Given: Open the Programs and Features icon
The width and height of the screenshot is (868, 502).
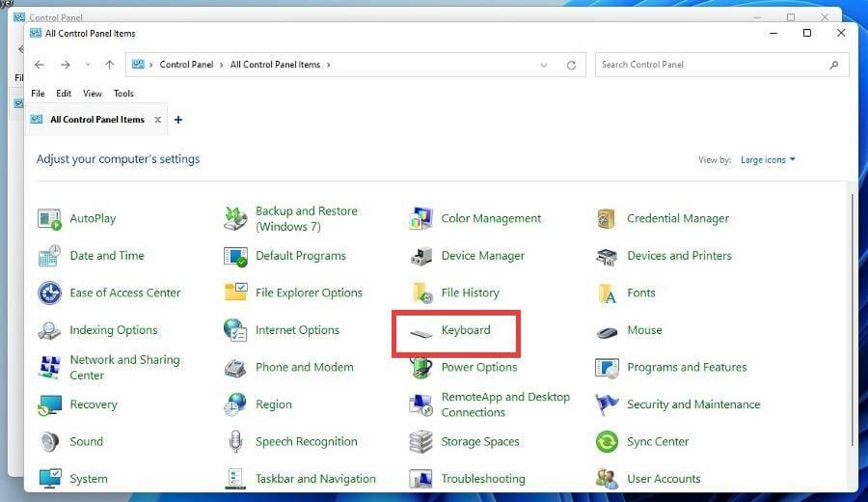Looking at the screenshot, I should coord(607,368).
